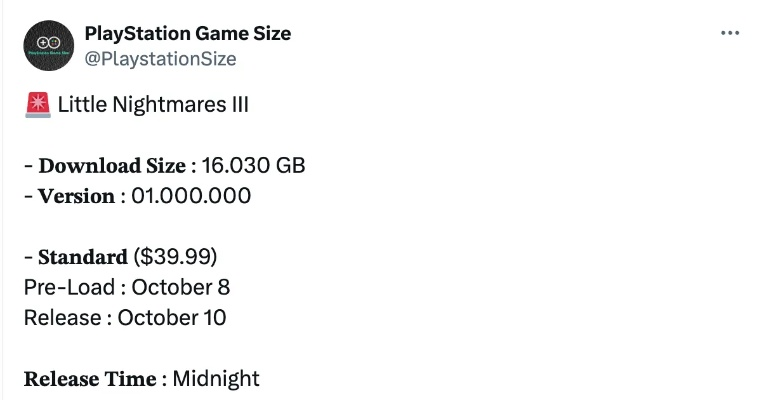This screenshot has width=759, height=400.
Task: Click the PlayStation Game Size profile avatar
Action: [x=47, y=45]
